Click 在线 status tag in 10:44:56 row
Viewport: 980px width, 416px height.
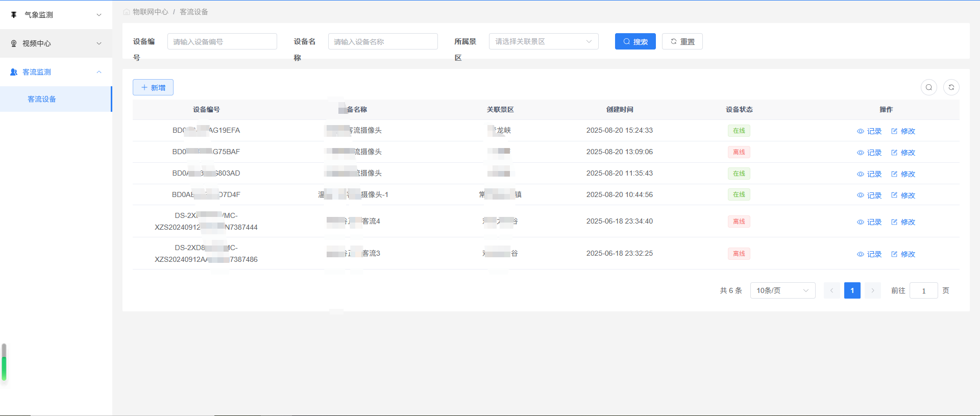tap(739, 194)
